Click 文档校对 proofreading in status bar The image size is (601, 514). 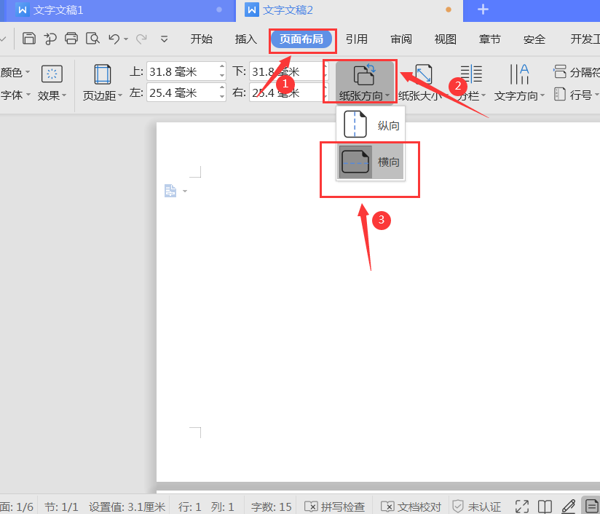tap(411, 506)
